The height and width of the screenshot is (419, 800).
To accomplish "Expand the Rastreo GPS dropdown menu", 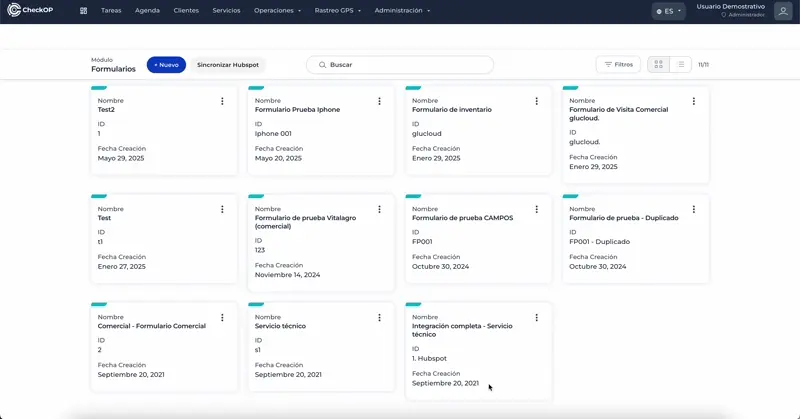I will click(x=338, y=11).
